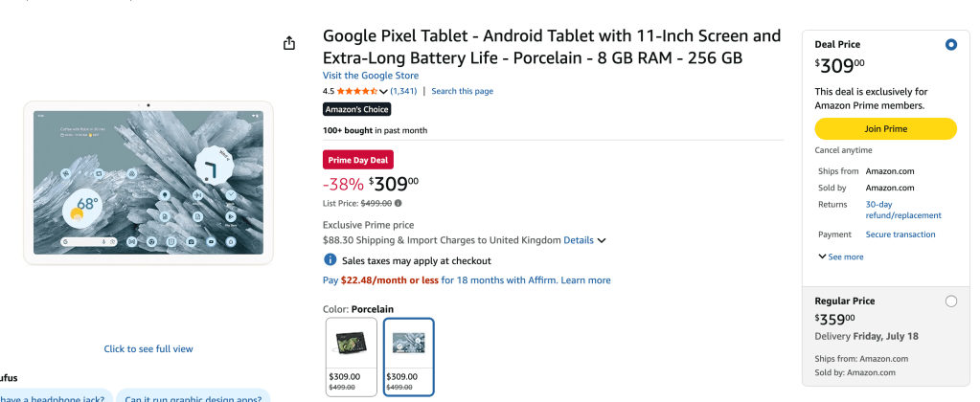
Task: Expand shipping and import charges Details
Action: (x=584, y=240)
